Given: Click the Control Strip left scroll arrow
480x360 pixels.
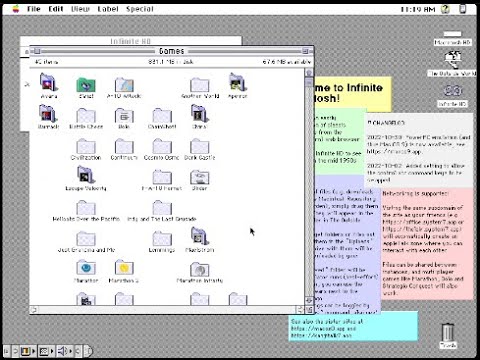Looking at the screenshot, I should pyautogui.click(x=15, y=351).
